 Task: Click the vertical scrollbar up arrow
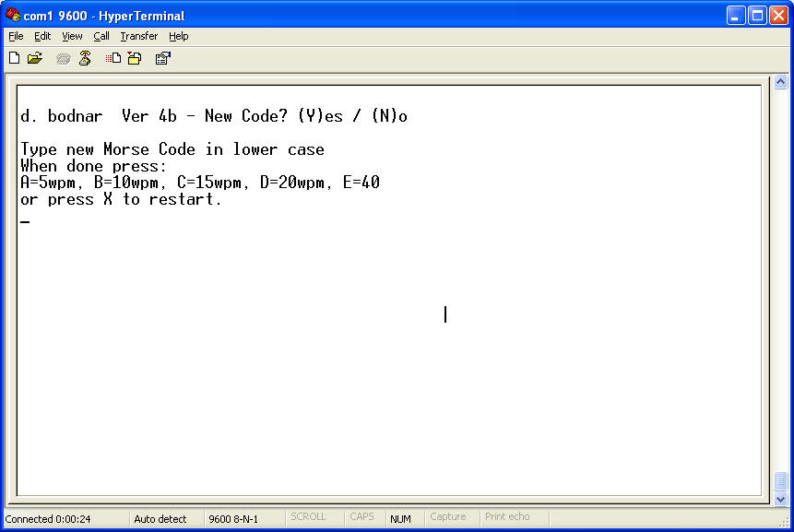click(x=780, y=82)
